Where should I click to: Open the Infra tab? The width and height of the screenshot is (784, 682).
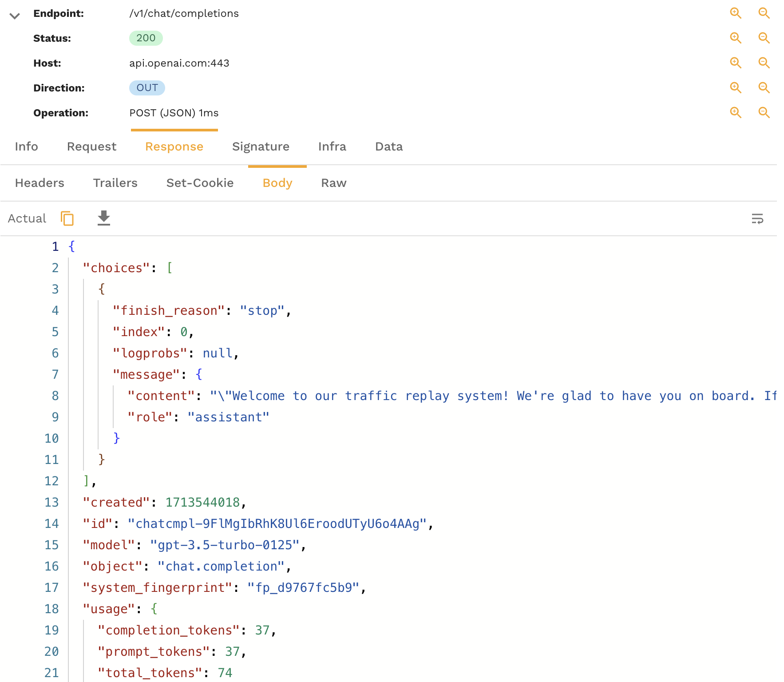pos(332,147)
